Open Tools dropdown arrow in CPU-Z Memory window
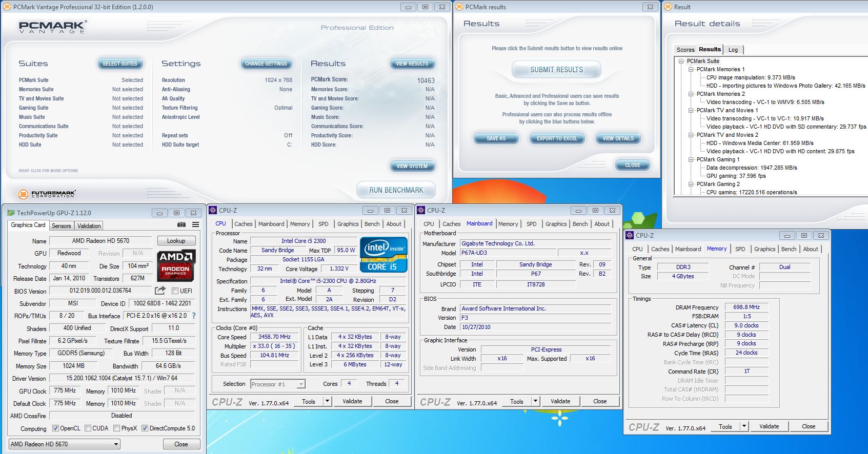 point(744,426)
